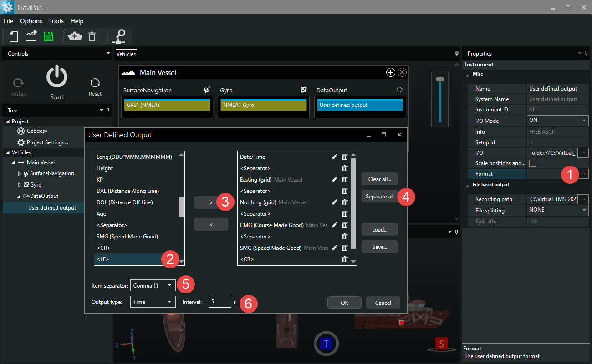Click the add item > button
Screen dimensions: 592x364
click(211, 203)
